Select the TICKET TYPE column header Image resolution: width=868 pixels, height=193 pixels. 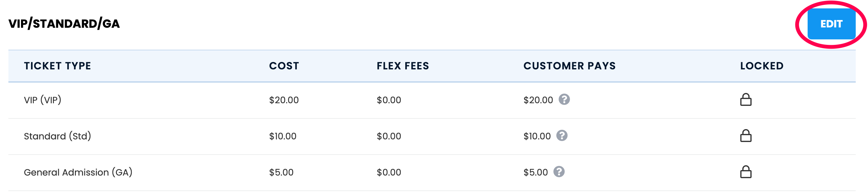(x=57, y=66)
